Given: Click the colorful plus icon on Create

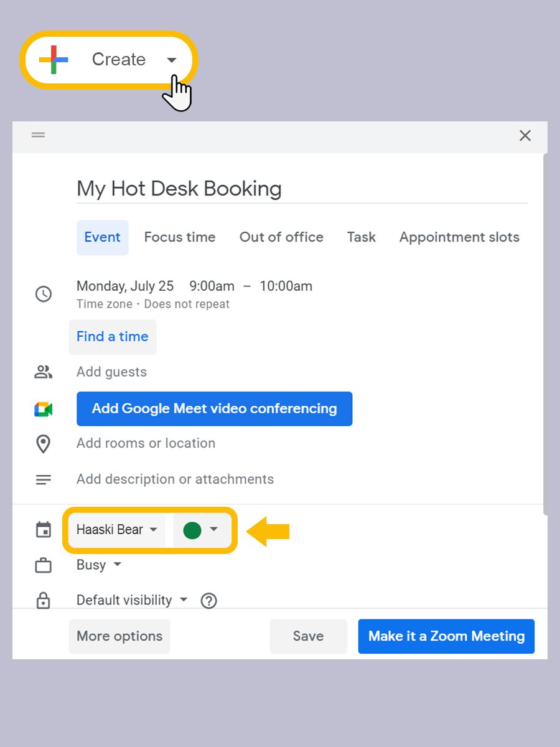Looking at the screenshot, I should click(54, 60).
